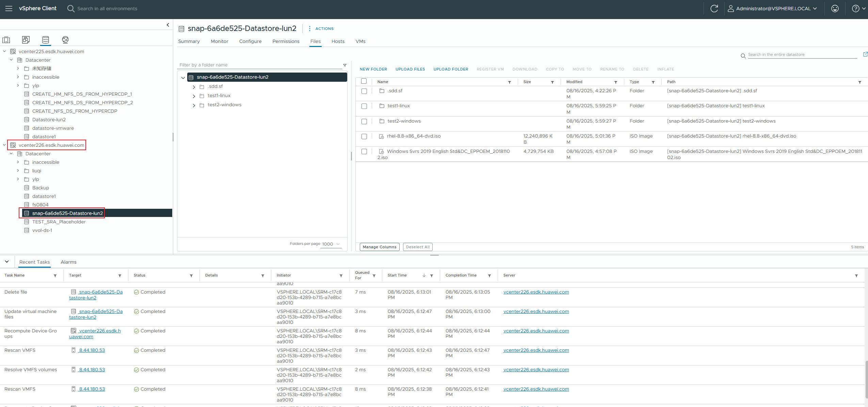The height and width of the screenshot is (407, 868).
Task: Filter the Size column
Action: click(x=552, y=82)
